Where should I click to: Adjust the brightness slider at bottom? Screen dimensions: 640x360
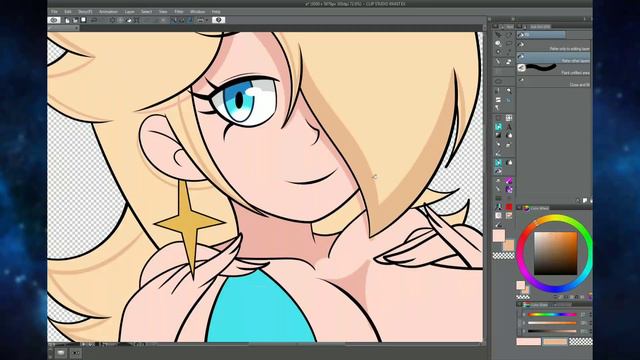pyautogui.click(x=552, y=331)
